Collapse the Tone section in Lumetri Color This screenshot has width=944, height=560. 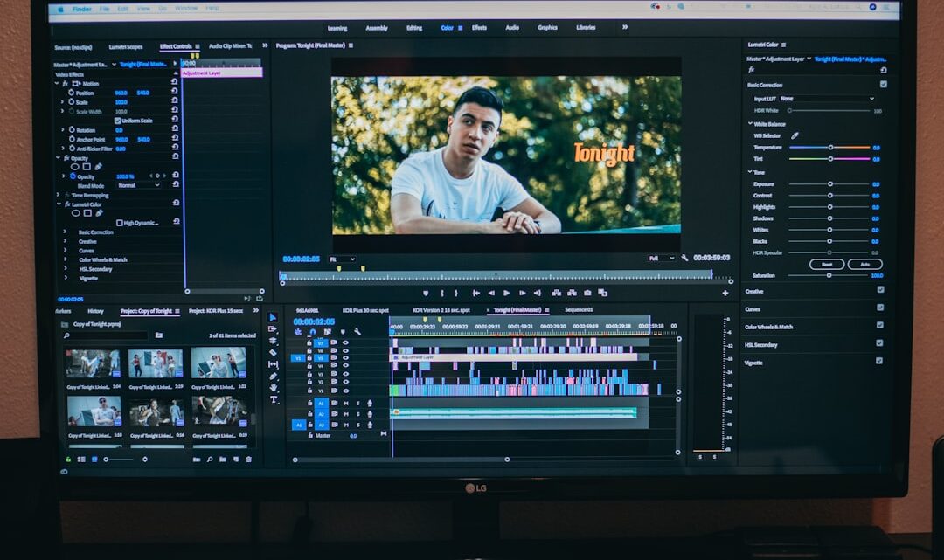click(750, 172)
